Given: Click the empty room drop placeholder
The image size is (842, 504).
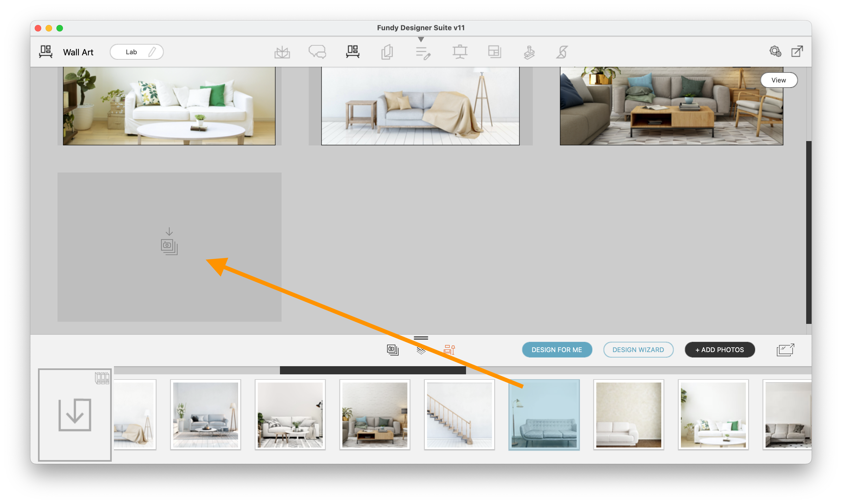Looking at the screenshot, I should pyautogui.click(x=170, y=247).
